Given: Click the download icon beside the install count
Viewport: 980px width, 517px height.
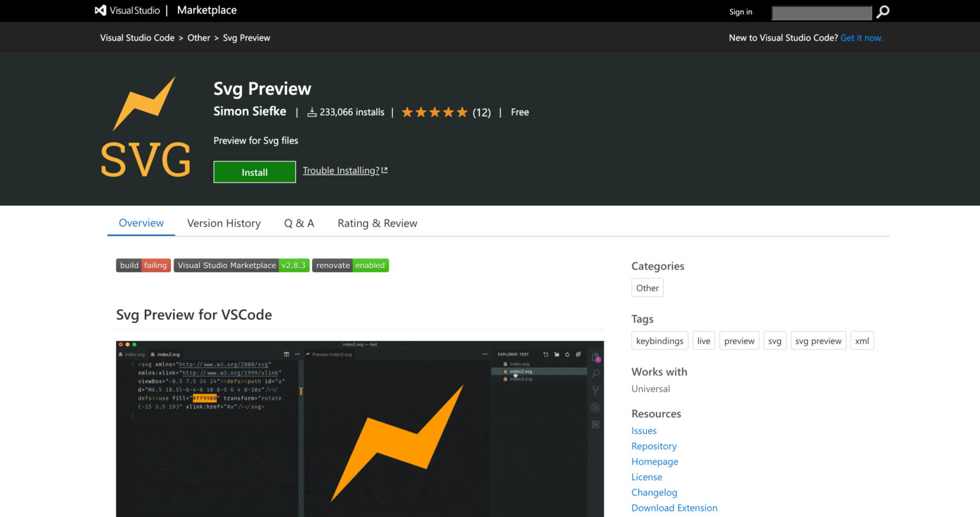Looking at the screenshot, I should tap(311, 112).
